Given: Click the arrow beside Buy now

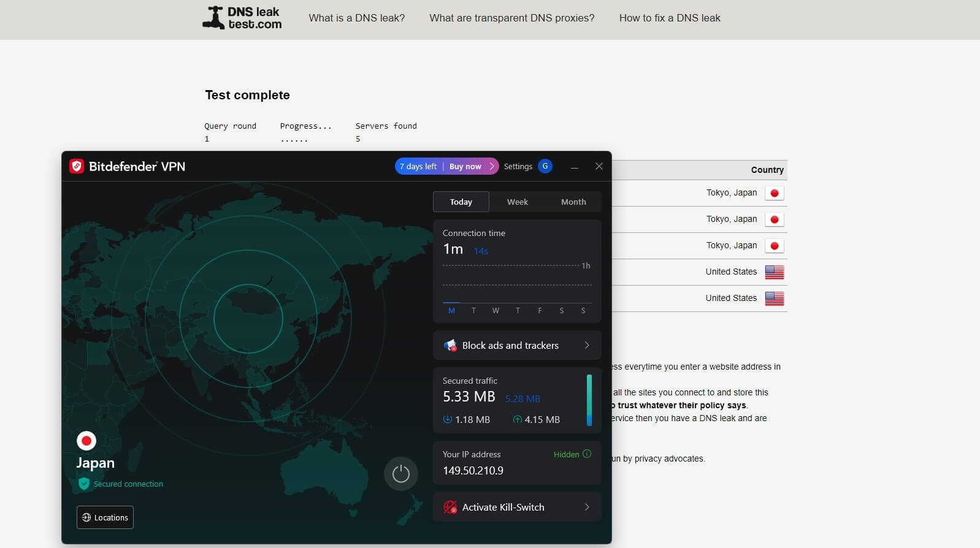Looking at the screenshot, I should pyautogui.click(x=492, y=166).
